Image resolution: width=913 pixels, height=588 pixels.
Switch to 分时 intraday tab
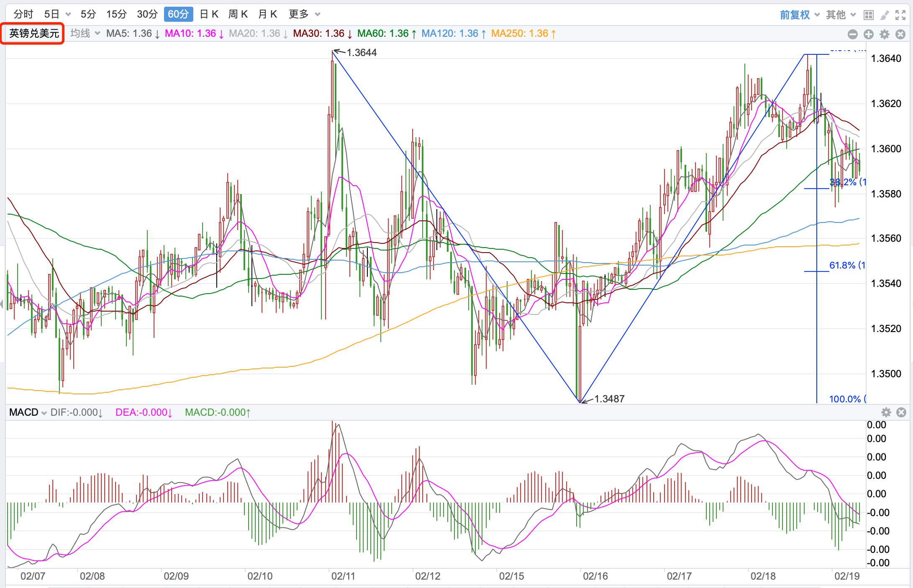23,14
